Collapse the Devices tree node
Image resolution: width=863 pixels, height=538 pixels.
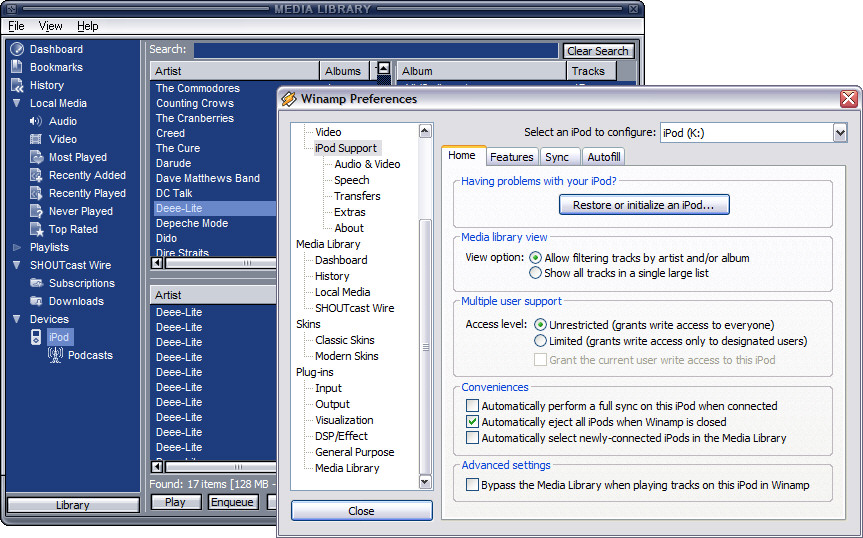click(x=17, y=319)
